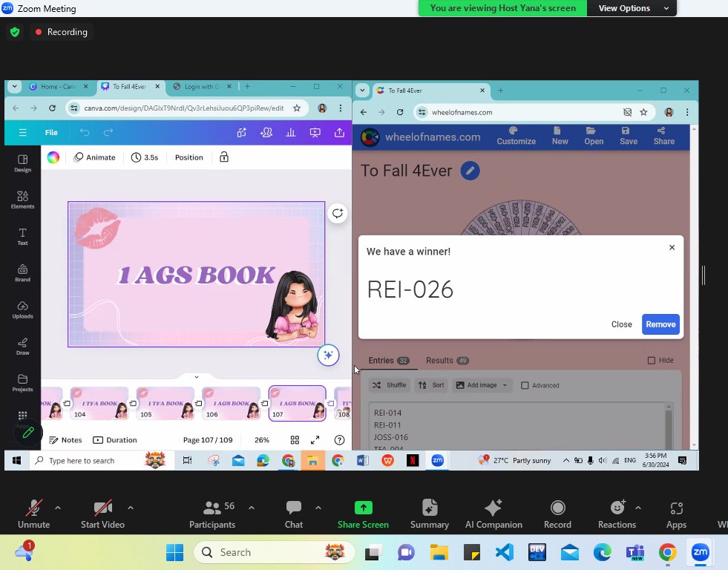Click the edit pencil next to To Fall 4Ever

click(x=470, y=171)
